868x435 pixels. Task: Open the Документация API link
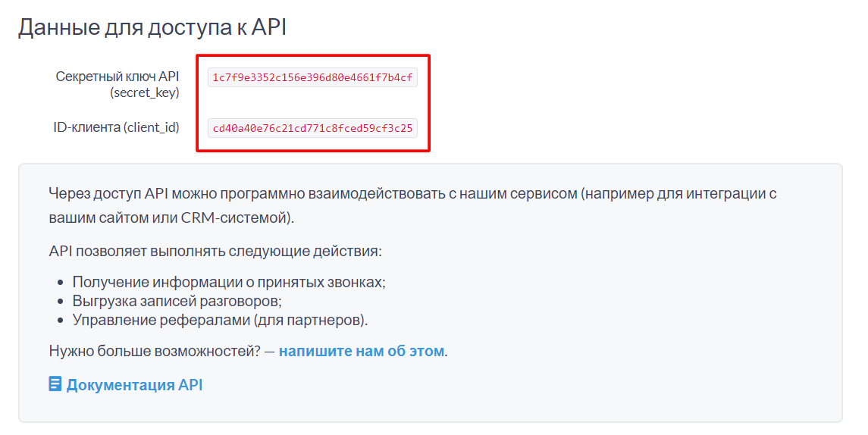click(134, 385)
